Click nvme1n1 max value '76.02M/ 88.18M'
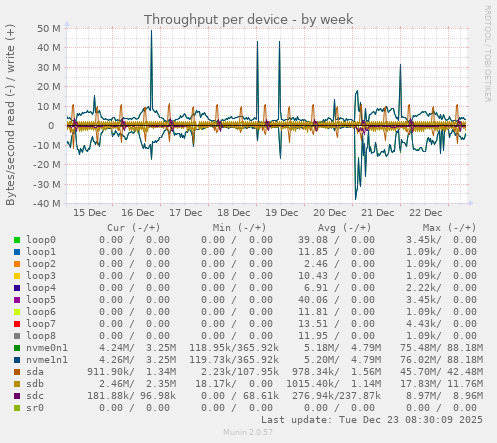This screenshot has width=497, height=443. point(441,360)
